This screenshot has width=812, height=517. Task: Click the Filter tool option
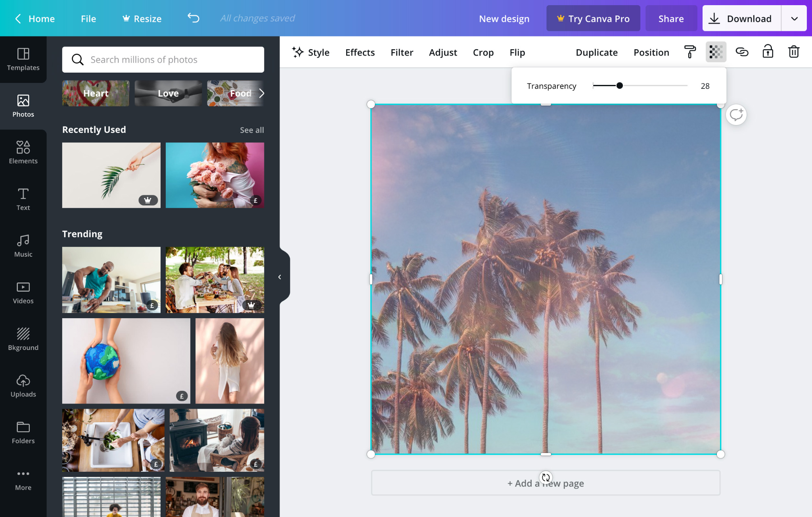(x=401, y=52)
